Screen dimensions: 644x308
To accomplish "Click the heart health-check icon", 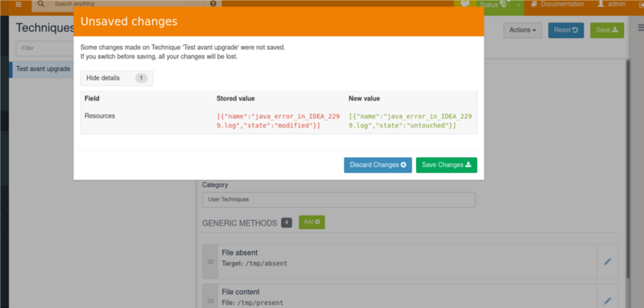I will (465, 4).
